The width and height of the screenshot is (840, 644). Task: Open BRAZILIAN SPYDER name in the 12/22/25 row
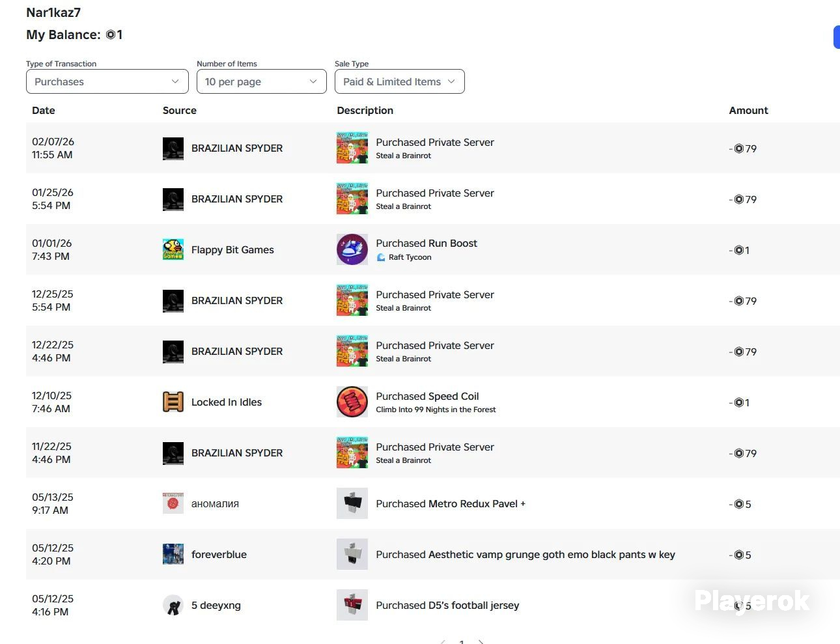point(237,352)
